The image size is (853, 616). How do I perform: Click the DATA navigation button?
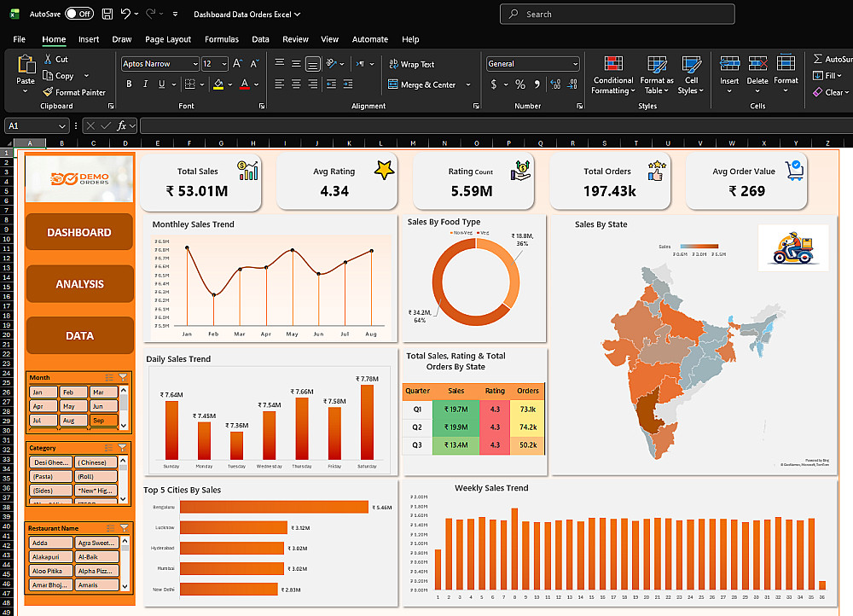point(79,335)
